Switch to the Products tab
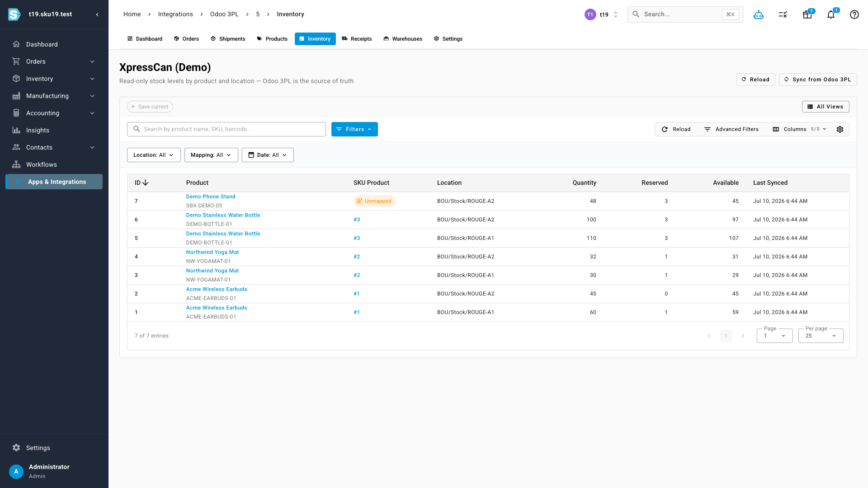This screenshot has width=868, height=488. pyautogui.click(x=272, y=39)
